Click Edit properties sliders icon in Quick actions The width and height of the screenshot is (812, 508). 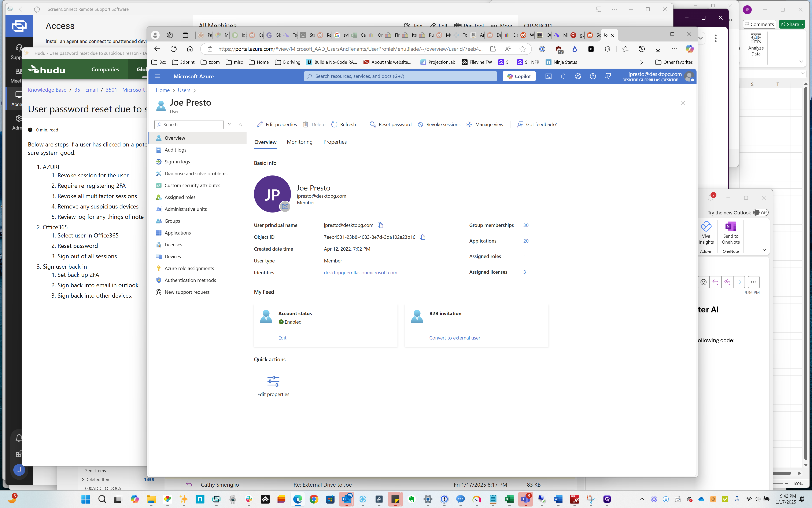tap(273, 381)
